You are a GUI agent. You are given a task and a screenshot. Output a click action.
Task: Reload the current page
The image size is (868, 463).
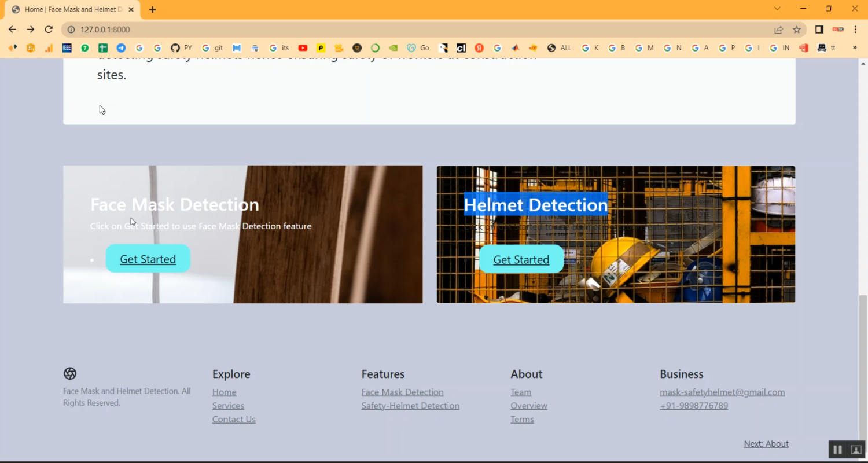[49, 30]
